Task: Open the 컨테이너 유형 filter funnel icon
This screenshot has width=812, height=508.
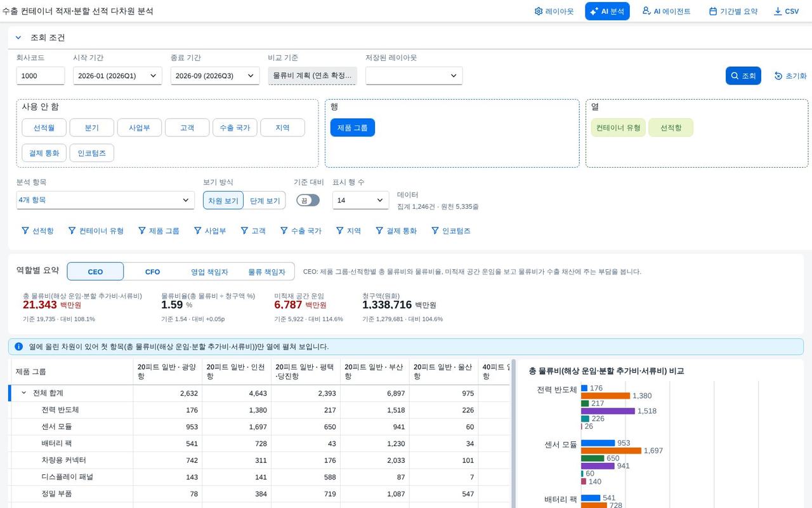Action: [x=72, y=231]
